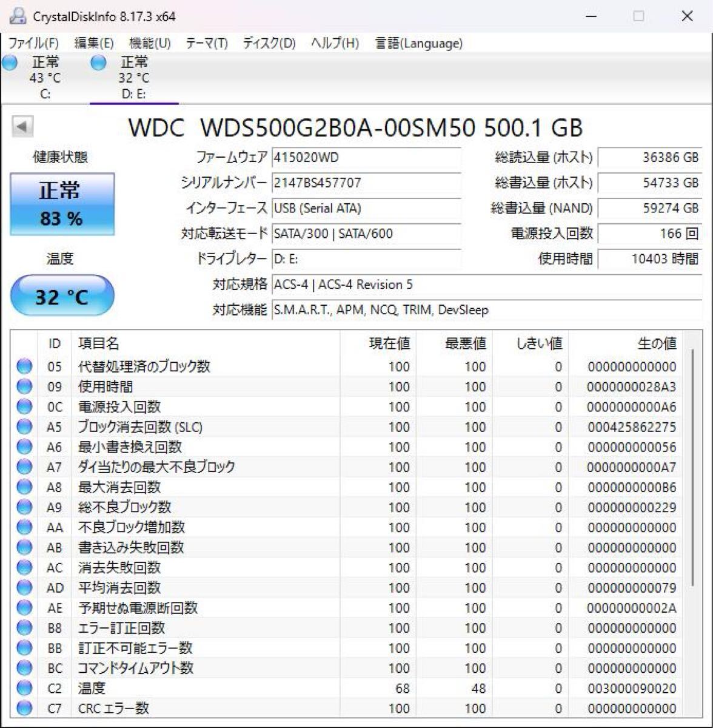
Task: Click the status orb for attribute AB
Action: point(24,547)
